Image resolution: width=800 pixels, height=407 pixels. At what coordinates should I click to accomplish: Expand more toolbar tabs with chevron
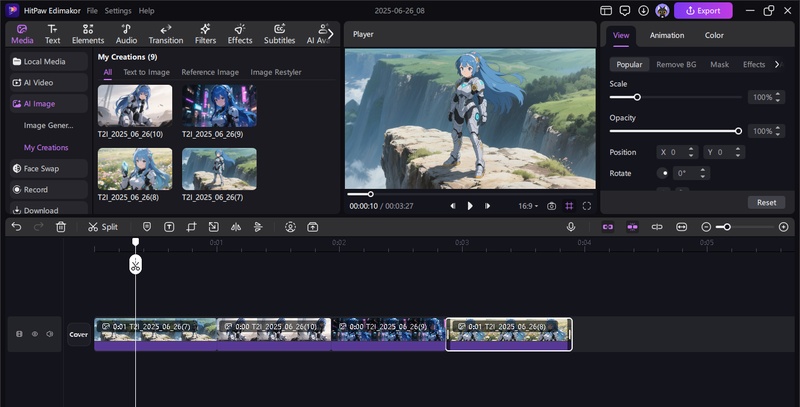click(x=331, y=34)
